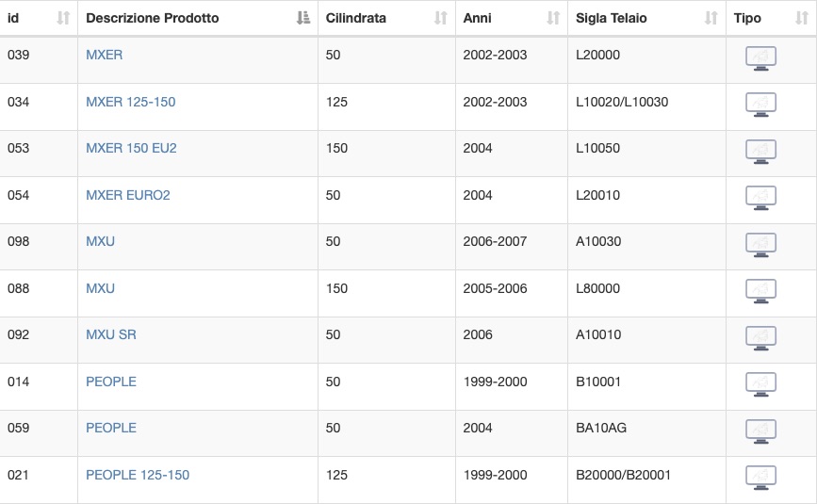This screenshot has height=504, width=817.
Task: Open the monitor icon for PEOPLE 125-150
Action: click(760, 478)
